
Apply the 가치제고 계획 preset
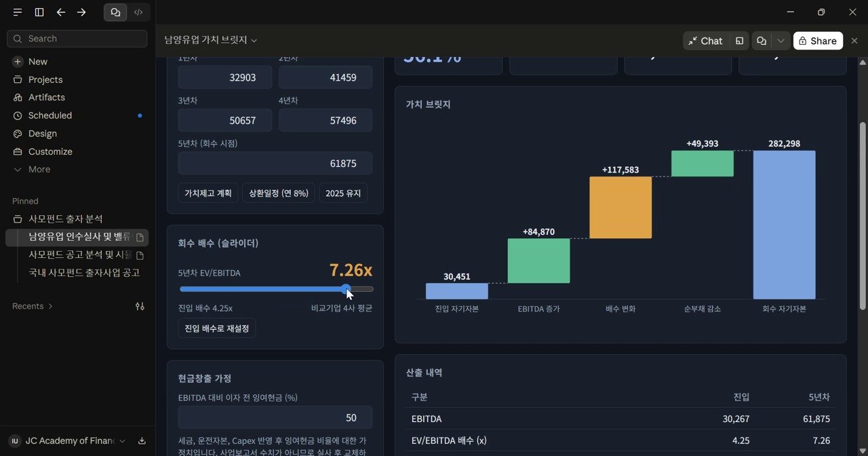pyautogui.click(x=208, y=193)
